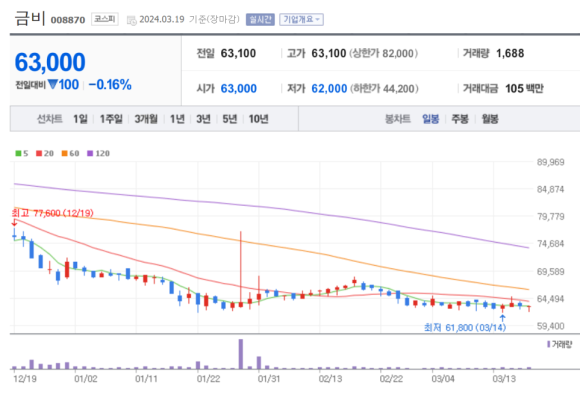Click the 시가 value 63,000

click(239, 88)
